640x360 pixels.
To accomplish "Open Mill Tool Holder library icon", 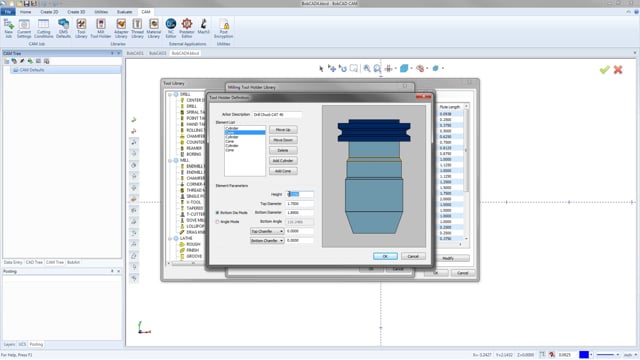I will click(100, 28).
